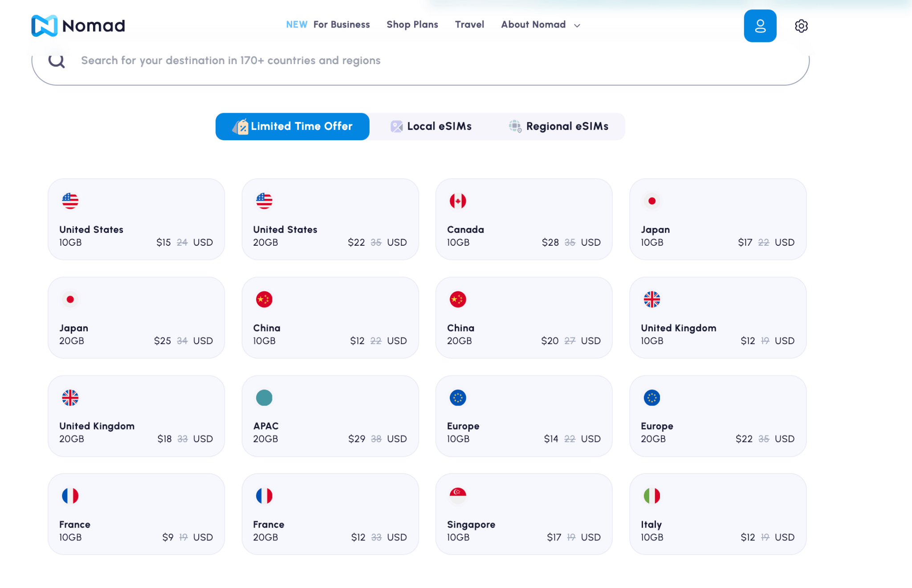Click EU flag on Europe 10GB card
Screen dimensions: 912x588
(x=458, y=398)
